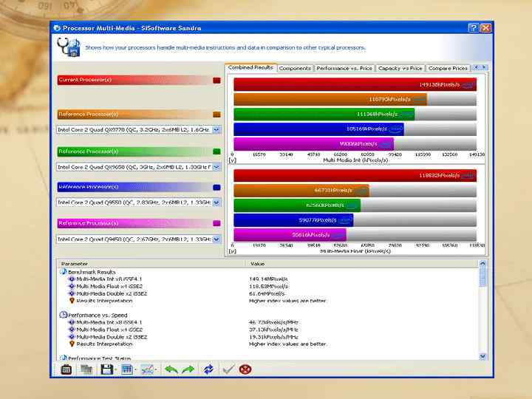The image size is (532, 399).
Task: Open the Capacity vs Price tab
Action: 400,68
